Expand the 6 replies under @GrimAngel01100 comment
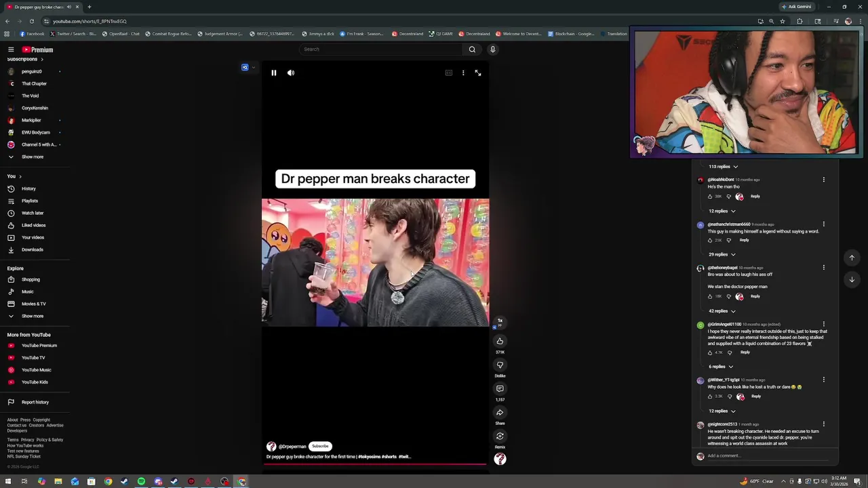 click(721, 367)
